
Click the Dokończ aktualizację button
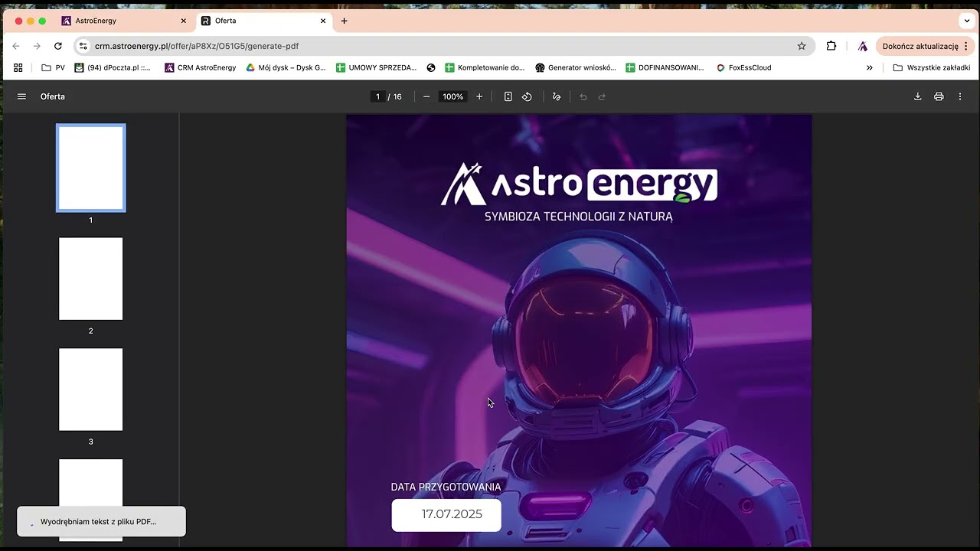point(925,46)
